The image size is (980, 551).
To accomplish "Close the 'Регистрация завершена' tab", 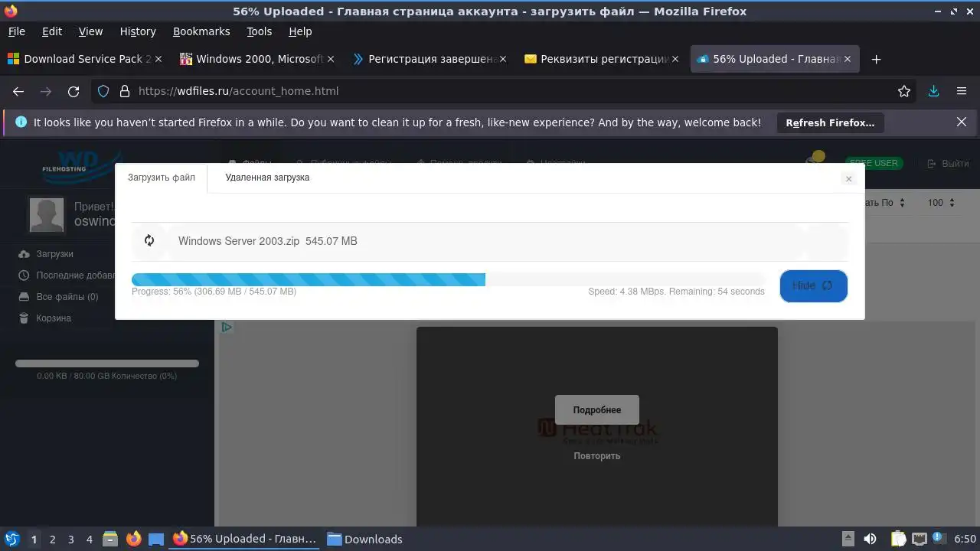I will tap(503, 59).
